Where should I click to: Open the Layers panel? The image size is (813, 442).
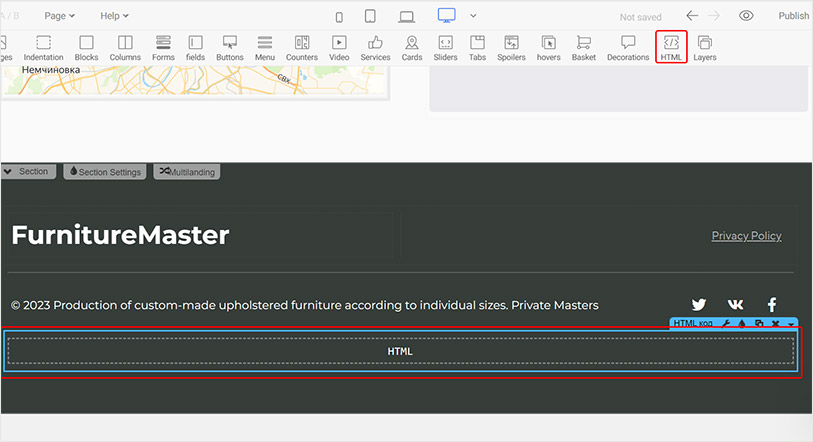pyautogui.click(x=704, y=47)
